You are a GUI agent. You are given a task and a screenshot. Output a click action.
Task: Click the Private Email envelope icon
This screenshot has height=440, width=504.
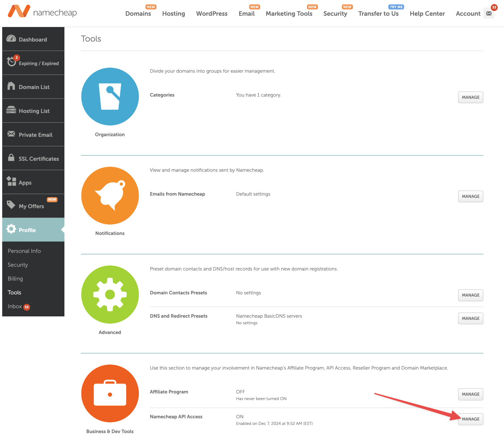pos(11,134)
